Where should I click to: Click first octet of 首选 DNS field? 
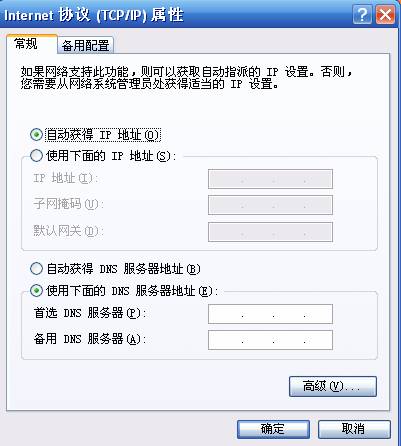226,314
